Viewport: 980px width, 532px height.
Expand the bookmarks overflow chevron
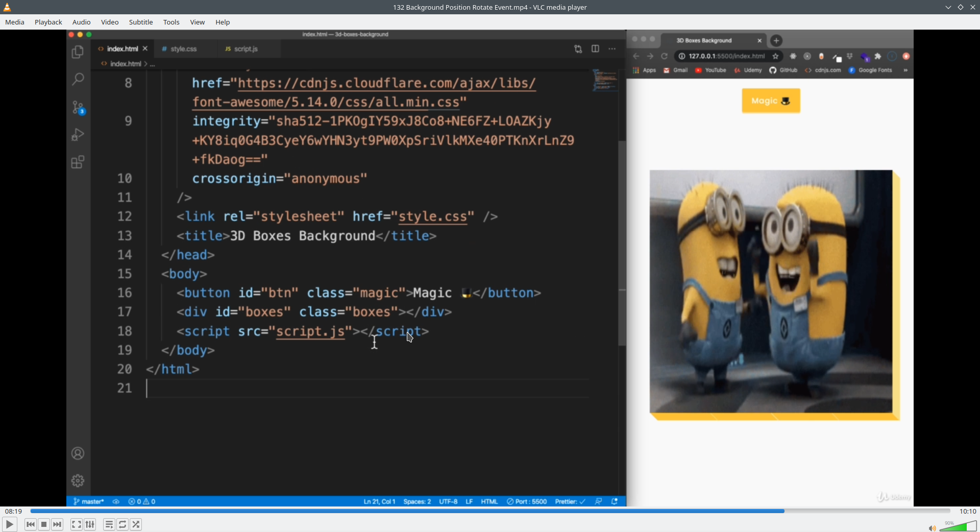click(x=905, y=70)
